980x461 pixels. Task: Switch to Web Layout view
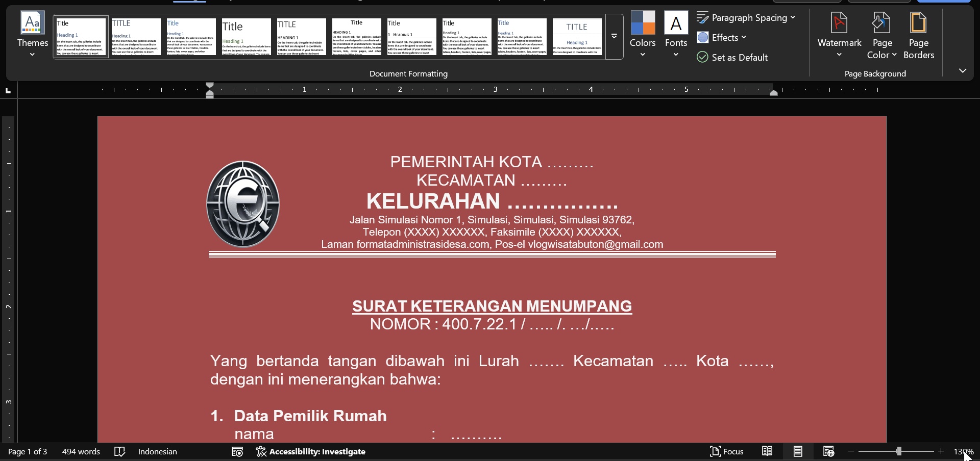828,451
